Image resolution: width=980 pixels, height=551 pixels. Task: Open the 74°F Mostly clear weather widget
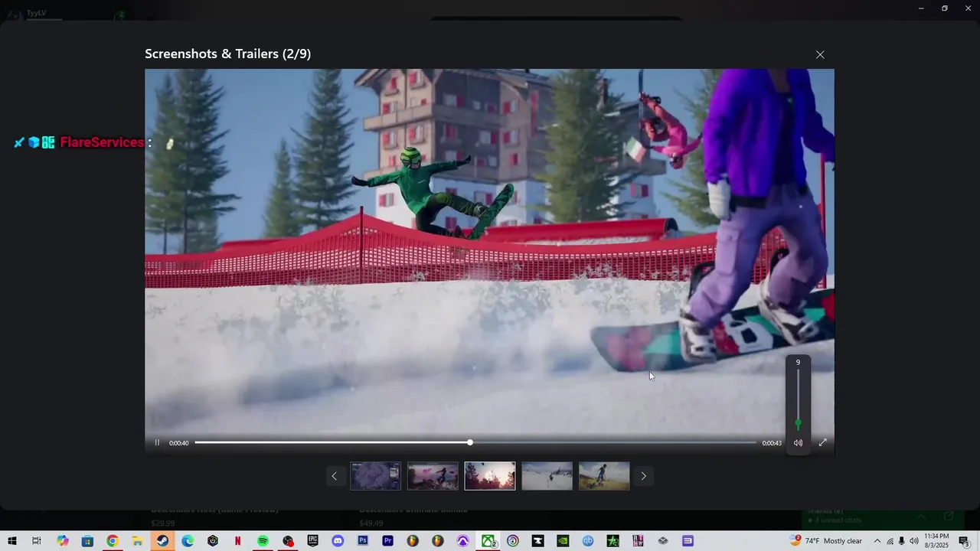(826, 541)
